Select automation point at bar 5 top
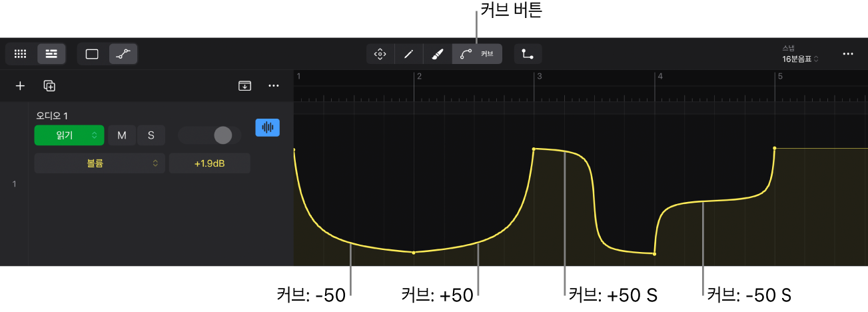Screen dimensions: 868x312 [x=774, y=148]
